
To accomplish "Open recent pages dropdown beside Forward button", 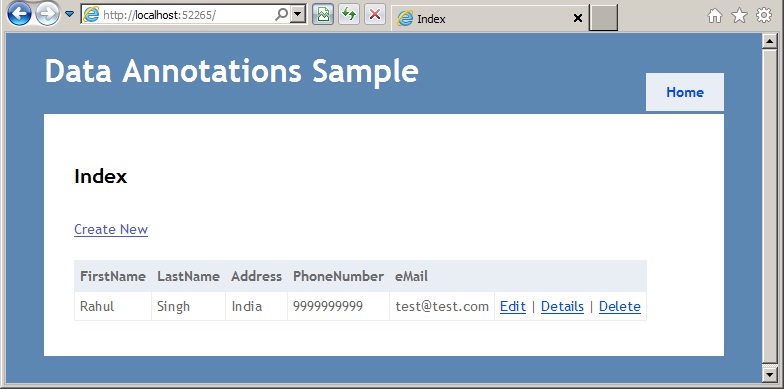I will (x=70, y=14).
